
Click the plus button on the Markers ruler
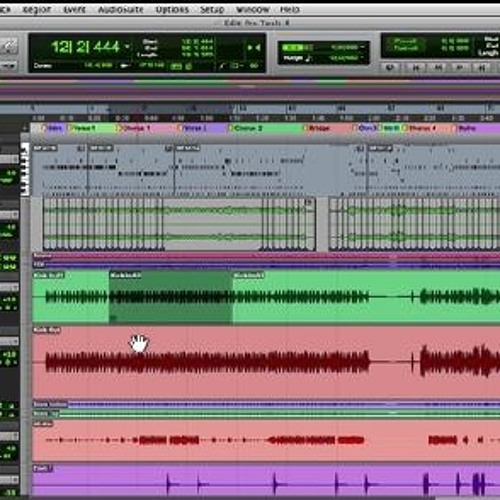coord(25,128)
